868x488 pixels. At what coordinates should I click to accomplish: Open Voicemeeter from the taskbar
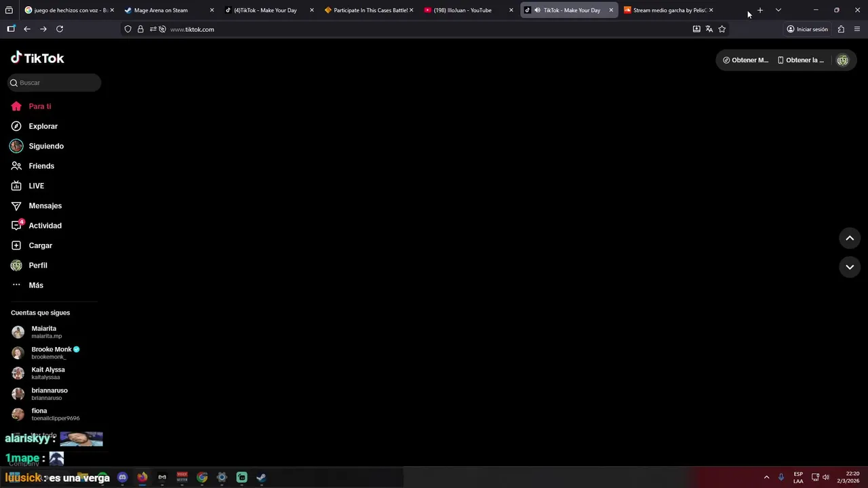(182, 477)
